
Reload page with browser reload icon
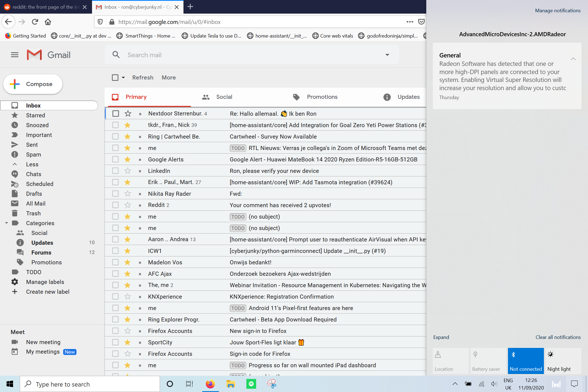pos(35,22)
